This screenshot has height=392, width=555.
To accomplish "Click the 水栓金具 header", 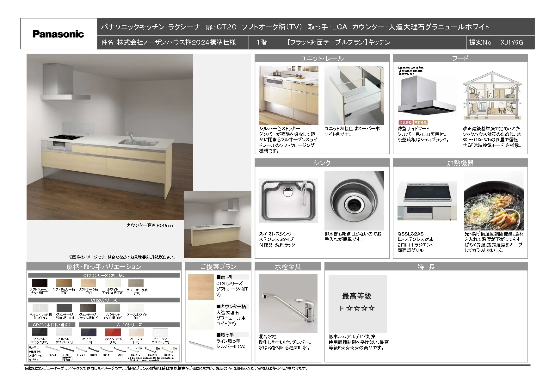I will coord(288,266).
